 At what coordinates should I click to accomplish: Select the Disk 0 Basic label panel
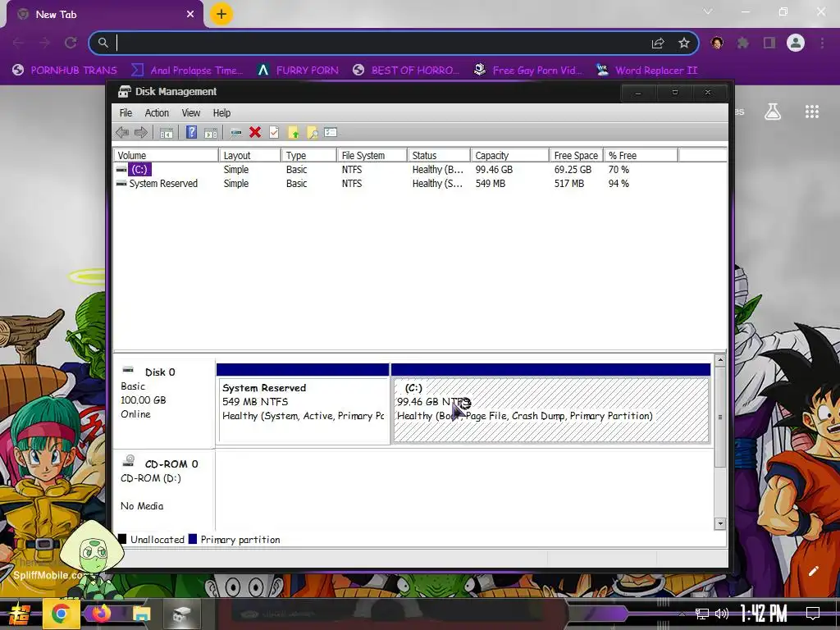[x=164, y=404]
